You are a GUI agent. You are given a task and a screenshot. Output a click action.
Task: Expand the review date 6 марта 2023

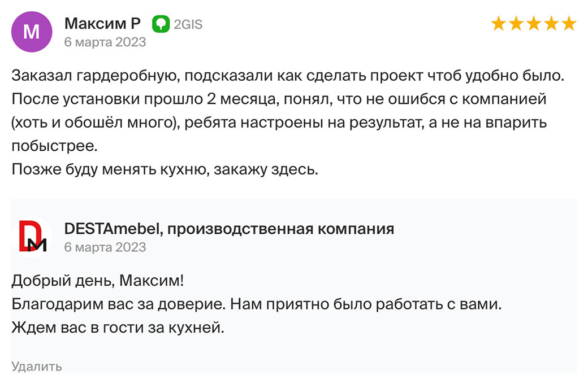105,42
